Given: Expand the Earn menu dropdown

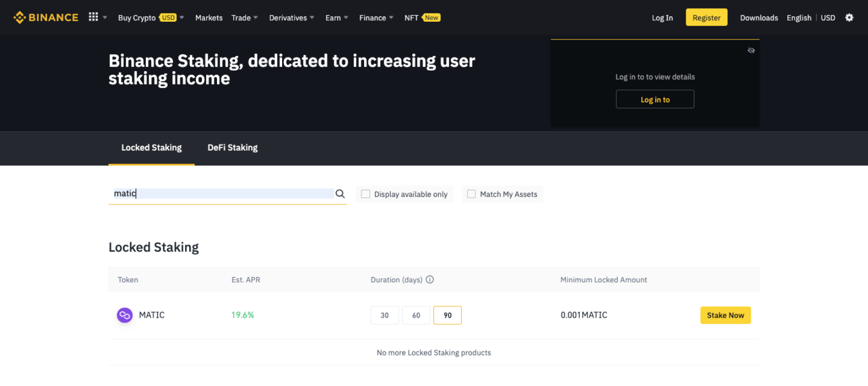Looking at the screenshot, I should tap(346, 18).
